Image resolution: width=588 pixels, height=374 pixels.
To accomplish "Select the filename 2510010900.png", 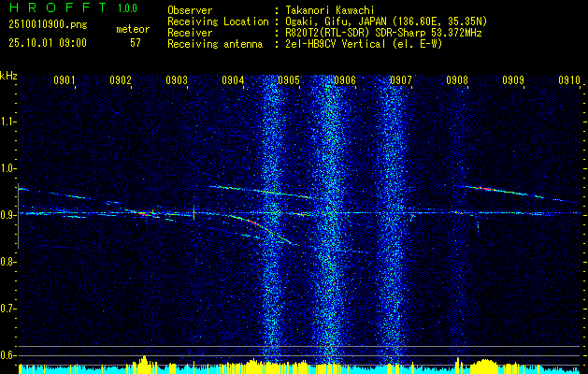I will point(48,25).
